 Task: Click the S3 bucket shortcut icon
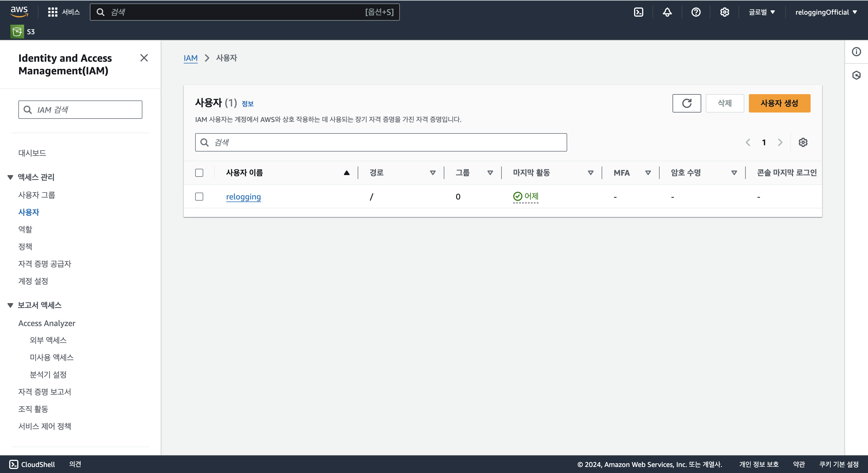point(17,32)
